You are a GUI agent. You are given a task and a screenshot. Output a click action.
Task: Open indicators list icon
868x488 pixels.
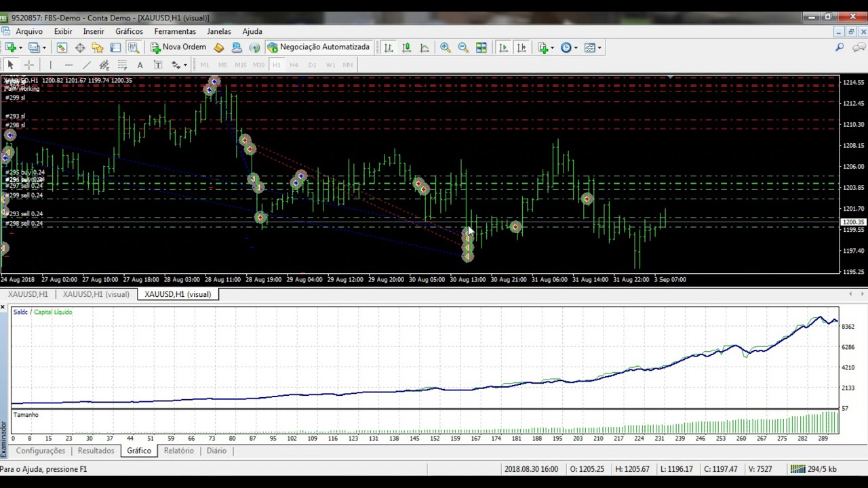542,47
